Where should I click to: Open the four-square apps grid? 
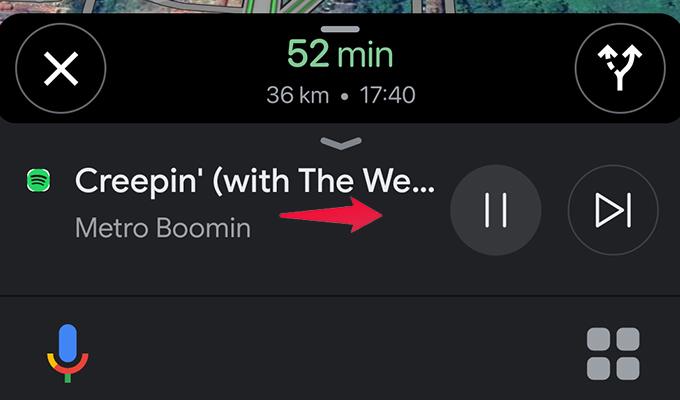coord(613,354)
